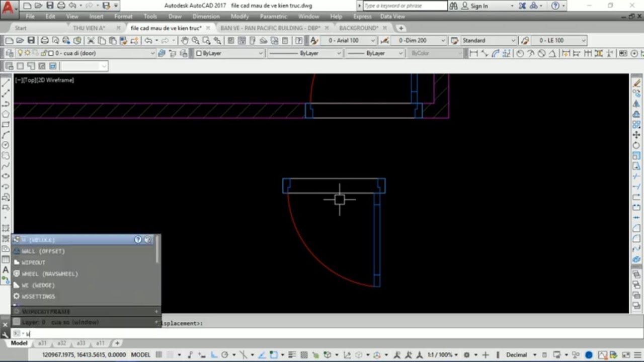This screenshot has width=644, height=362.
Task: Select the Move tool in modify toolbar
Action: 636,135
